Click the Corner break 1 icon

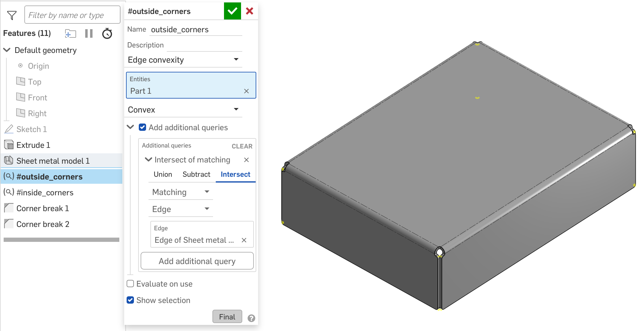coord(9,208)
